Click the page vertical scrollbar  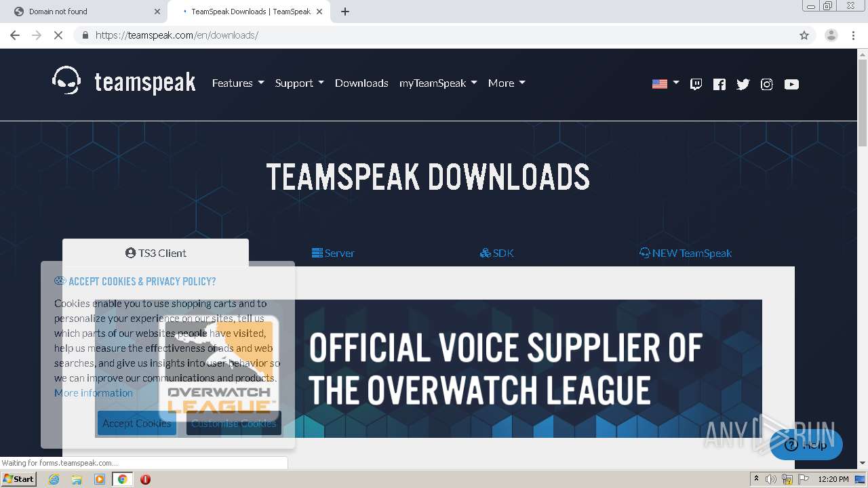[863, 102]
